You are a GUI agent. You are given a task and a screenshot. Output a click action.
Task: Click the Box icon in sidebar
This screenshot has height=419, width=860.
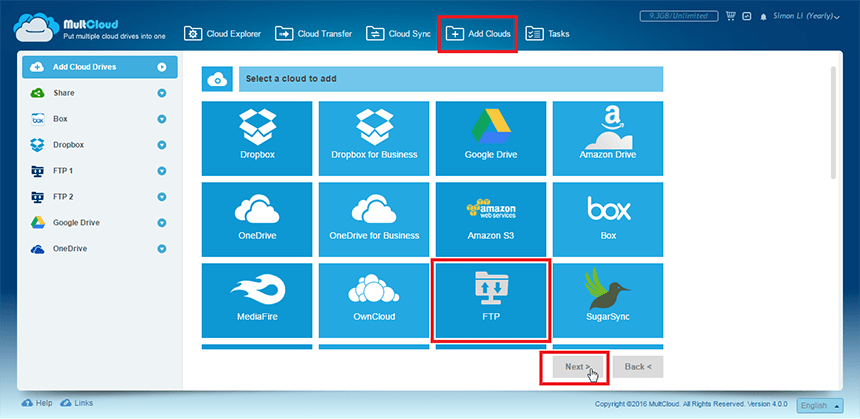(x=38, y=119)
